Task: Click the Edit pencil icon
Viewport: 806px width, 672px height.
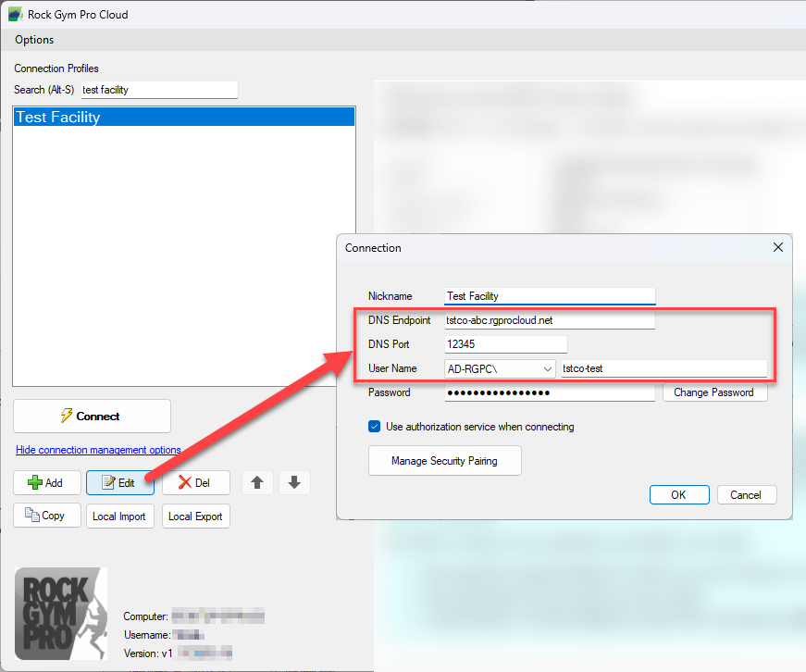Action: pos(108,482)
